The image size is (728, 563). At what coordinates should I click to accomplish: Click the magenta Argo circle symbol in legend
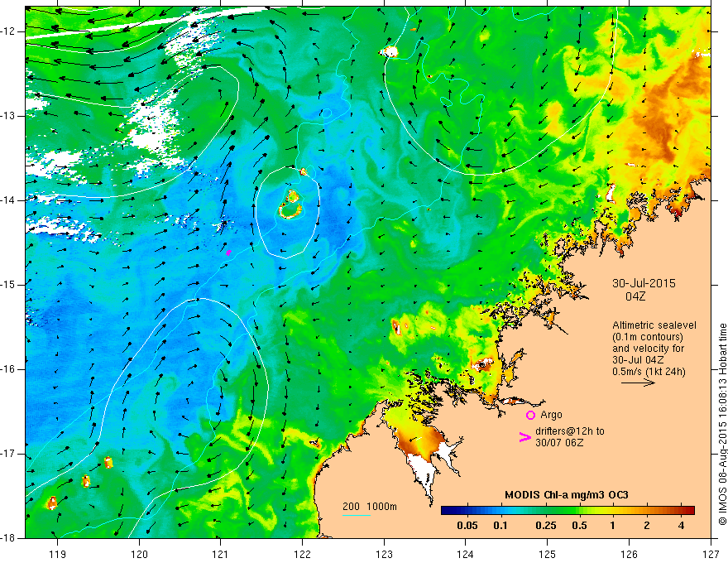(530, 415)
